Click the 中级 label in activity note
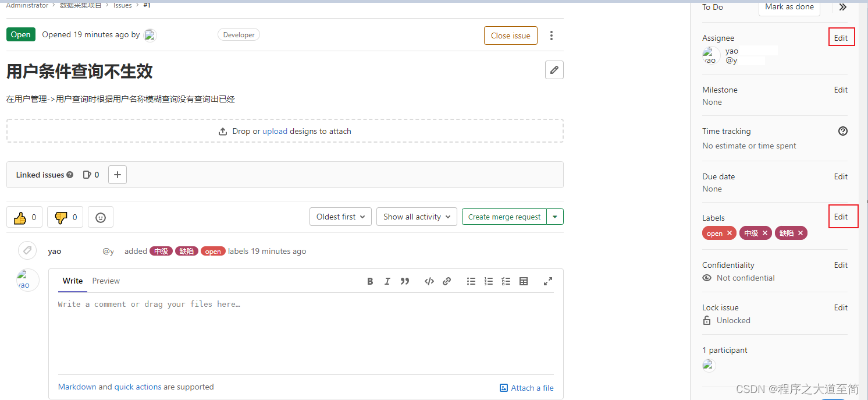This screenshot has height=400, width=868. click(161, 252)
